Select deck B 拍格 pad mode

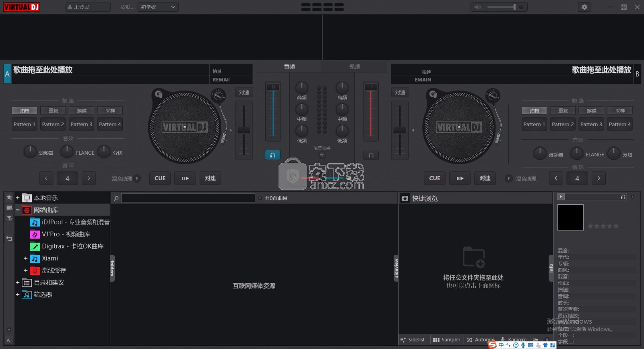click(x=535, y=110)
